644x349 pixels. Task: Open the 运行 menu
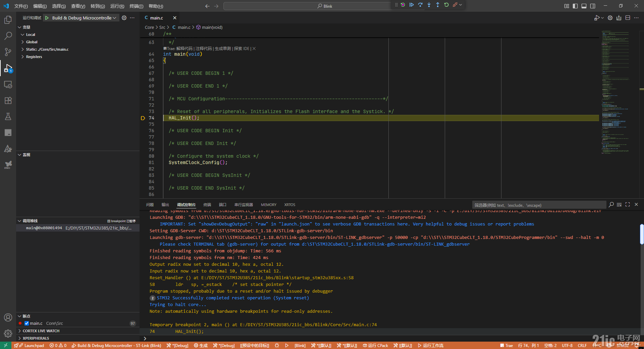[117, 6]
